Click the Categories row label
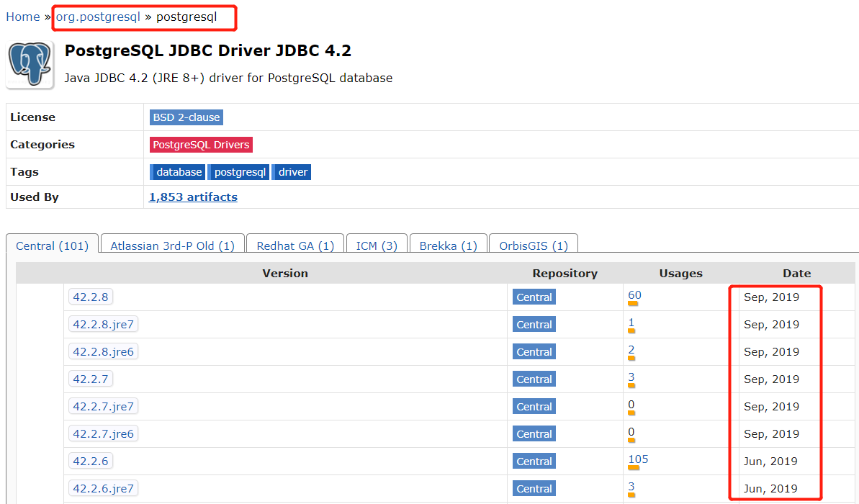This screenshot has height=504, width=859. [x=42, y=145]
